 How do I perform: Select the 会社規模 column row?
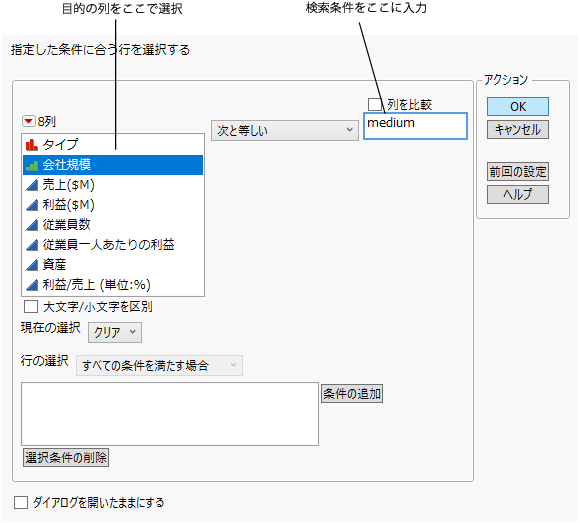pyautogui.click(x=113, y=165)
